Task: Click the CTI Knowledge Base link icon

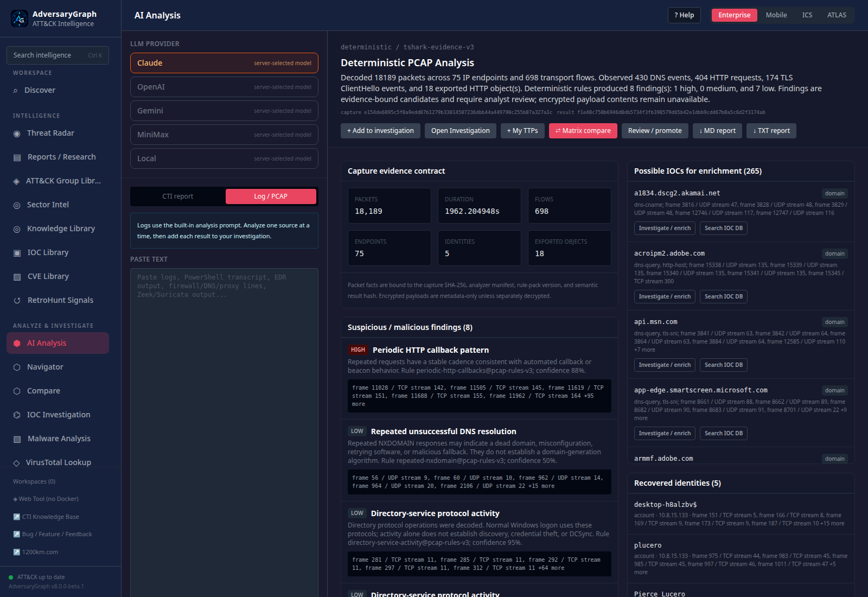Action: [16, 517]
